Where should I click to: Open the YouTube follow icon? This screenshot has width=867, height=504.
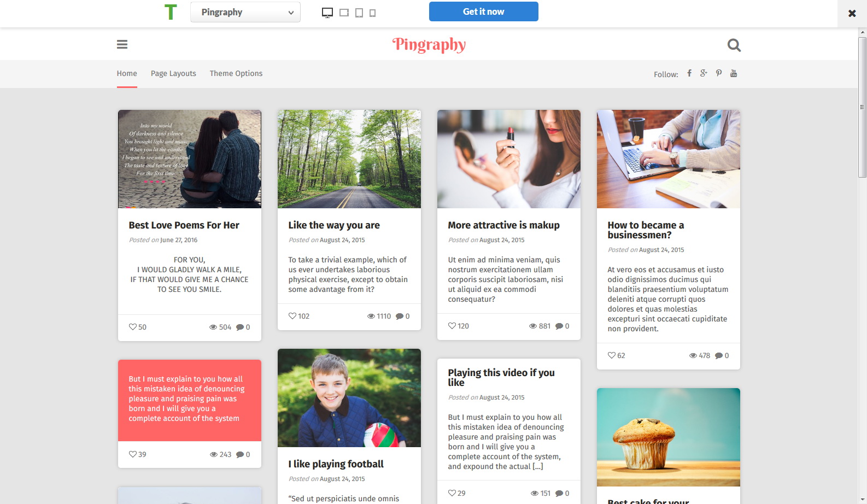click(x=734, y=73)
